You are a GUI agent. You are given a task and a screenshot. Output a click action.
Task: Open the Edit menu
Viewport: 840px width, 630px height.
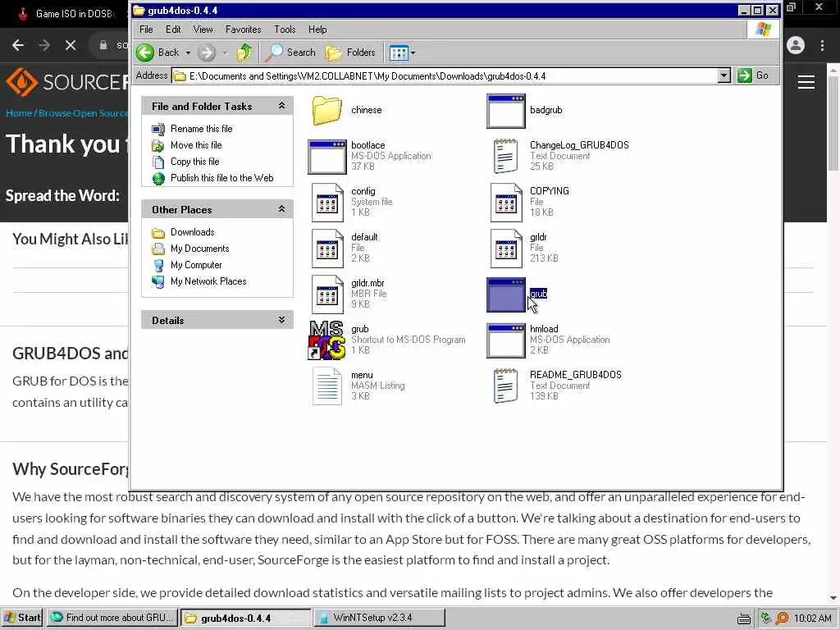click(173, 30)
